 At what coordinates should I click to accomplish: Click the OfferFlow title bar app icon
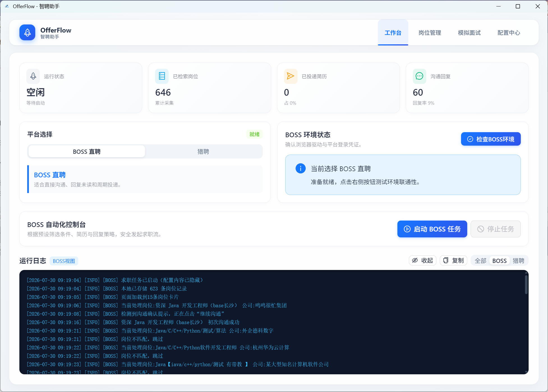point(7,6)
